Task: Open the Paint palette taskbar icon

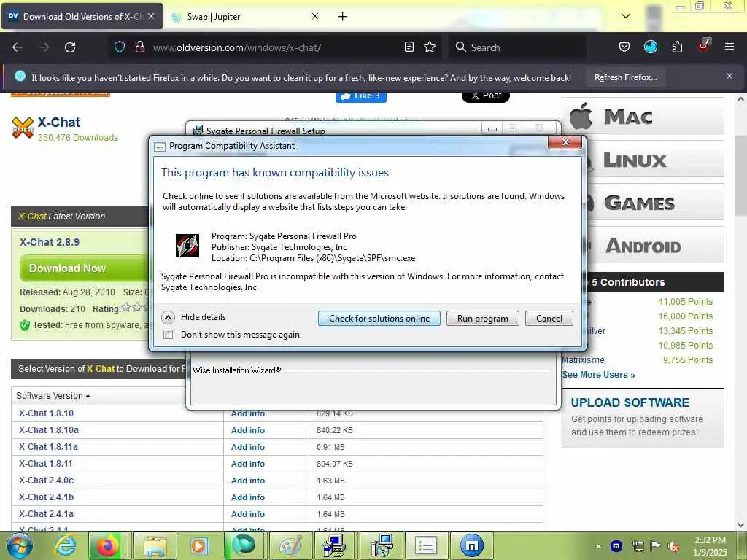Action: [290, 545]
